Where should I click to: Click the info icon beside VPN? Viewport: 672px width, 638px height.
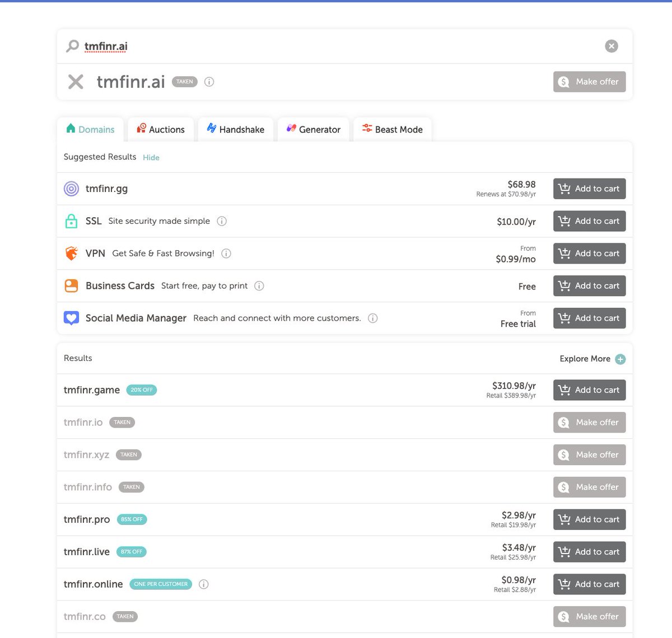[x=226, y=254]
